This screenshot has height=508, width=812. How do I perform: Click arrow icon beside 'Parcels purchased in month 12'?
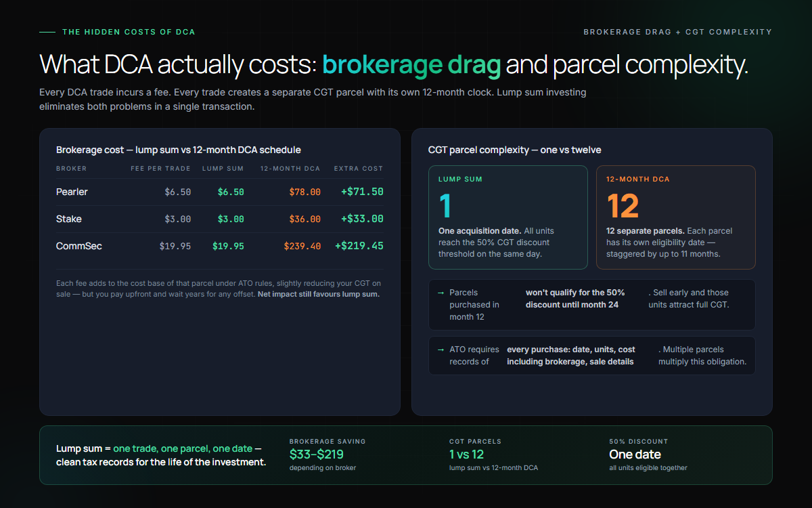tap(441, 293)
